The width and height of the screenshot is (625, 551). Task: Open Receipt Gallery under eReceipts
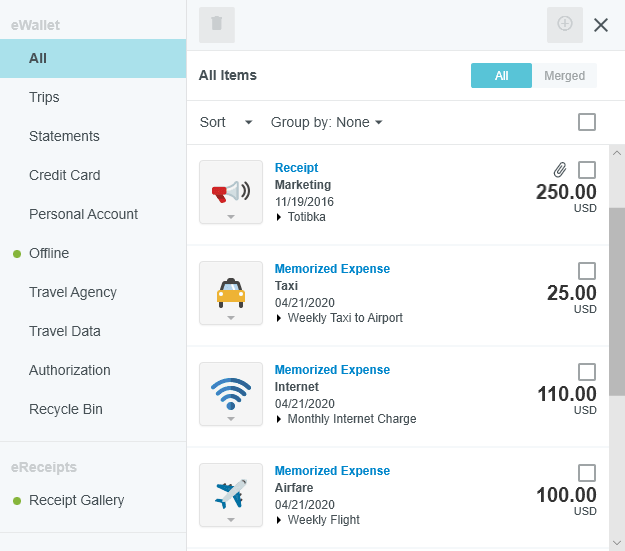coord(77,500)
